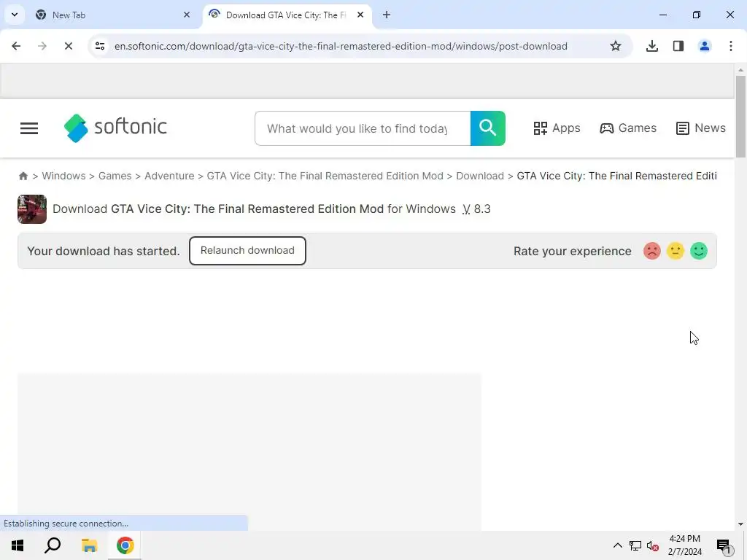Stop loading the page

[x=68, y=46]
